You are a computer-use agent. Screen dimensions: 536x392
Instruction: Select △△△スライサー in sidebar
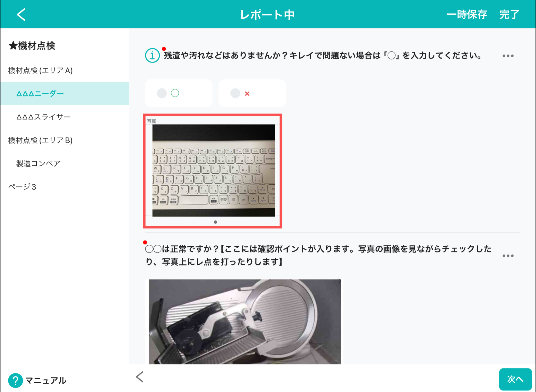coord(43,117)
